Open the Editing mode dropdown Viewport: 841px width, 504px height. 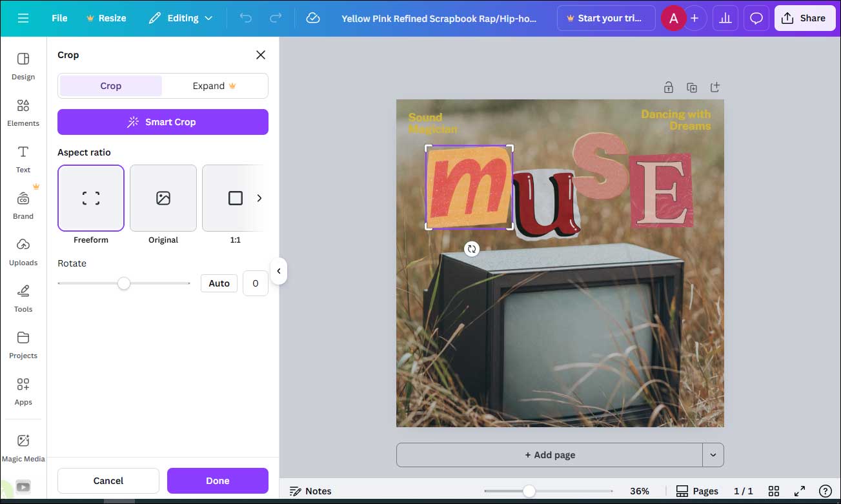pos(181,17)
